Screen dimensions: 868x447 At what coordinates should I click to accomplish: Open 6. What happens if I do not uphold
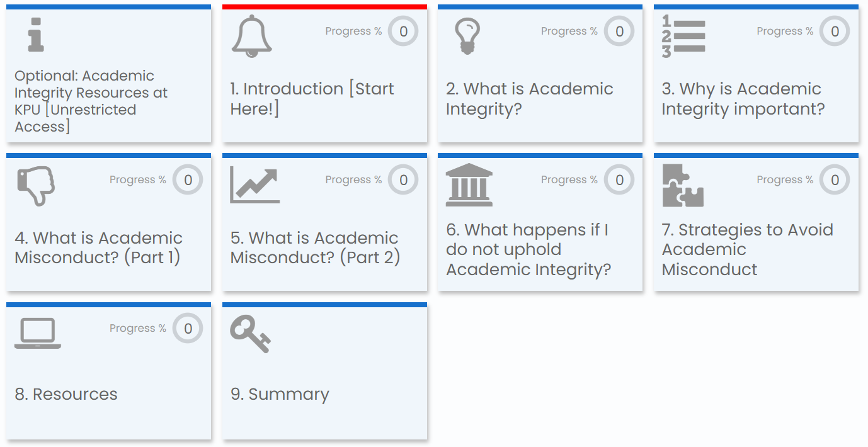528,249
